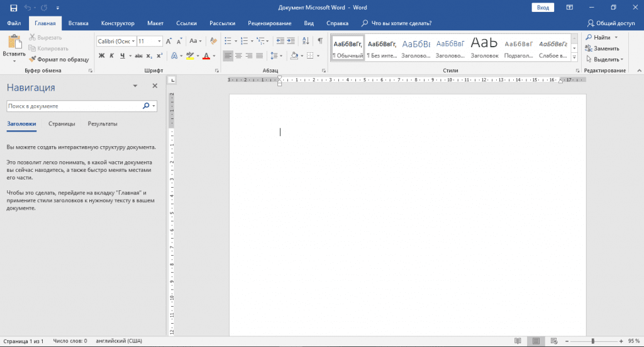644x347 pixels.
Task: Open Paragraph dialog launcher in Абзац group
Action: [x=324, y=71]
